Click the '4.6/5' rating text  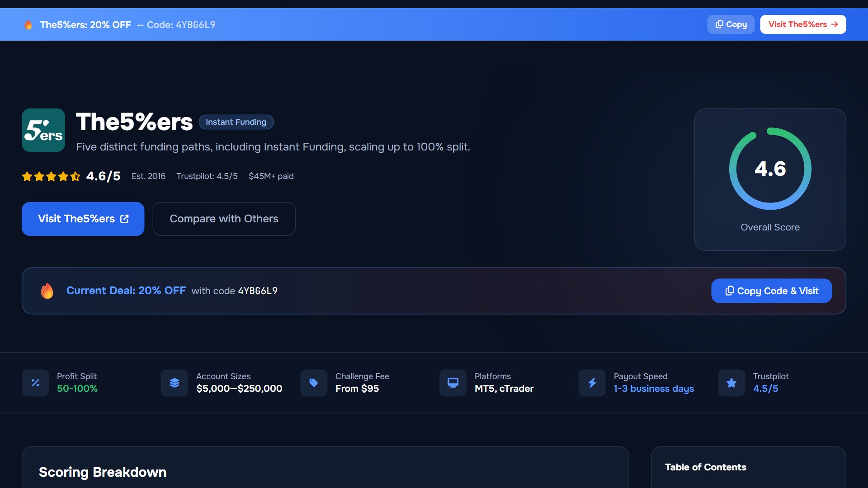(103, 176)
